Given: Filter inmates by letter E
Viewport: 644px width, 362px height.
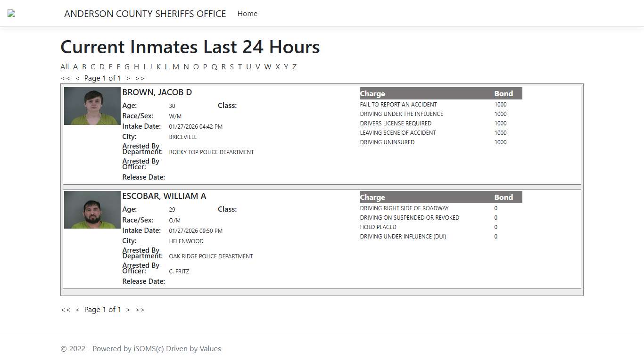Looking at the screenshot, I should pos(111,67).
